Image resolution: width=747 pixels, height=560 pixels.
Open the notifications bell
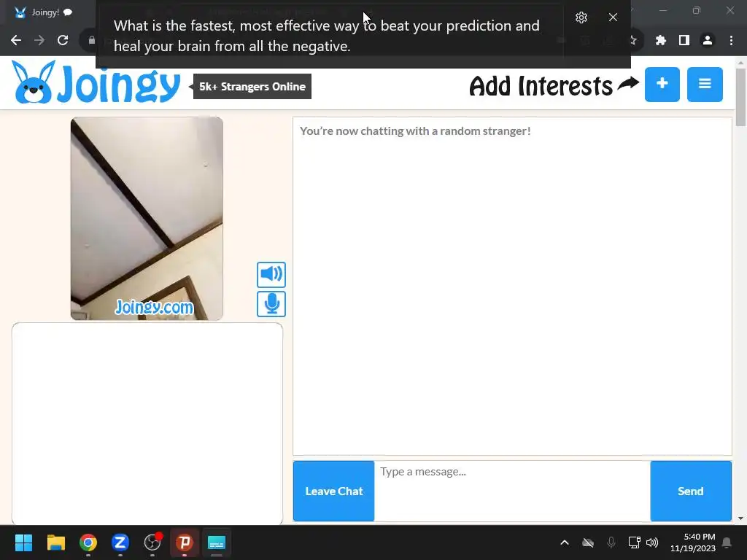[727, 542]
